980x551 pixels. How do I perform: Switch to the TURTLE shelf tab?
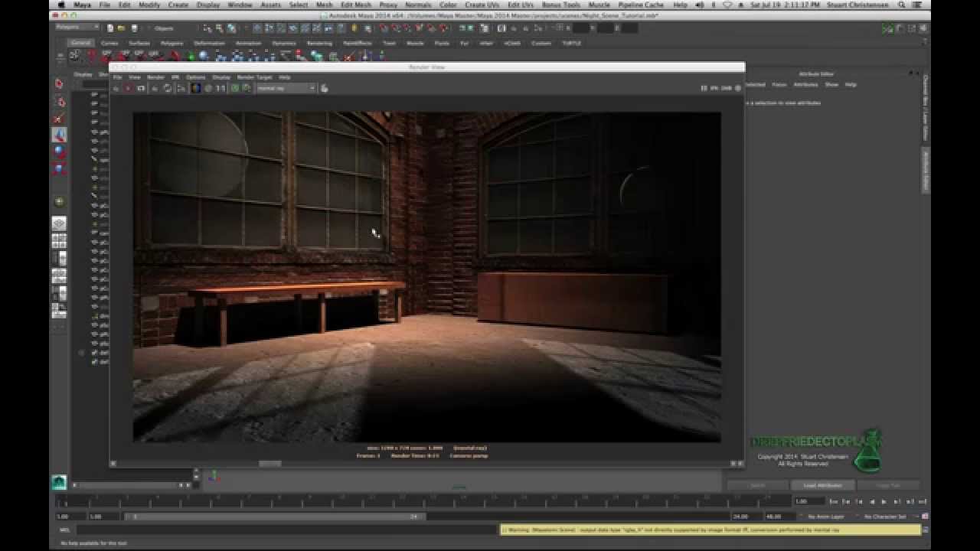(x=572, y=43)
